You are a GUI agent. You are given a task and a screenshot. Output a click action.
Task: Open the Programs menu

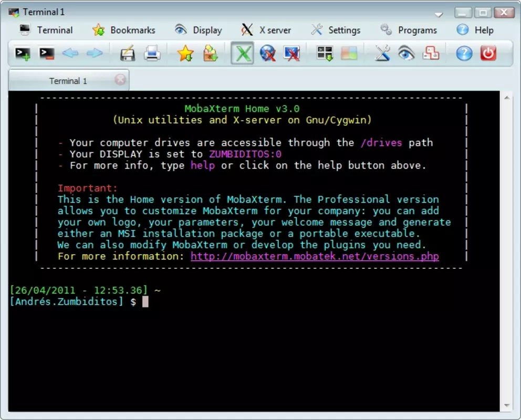point(409,30)
